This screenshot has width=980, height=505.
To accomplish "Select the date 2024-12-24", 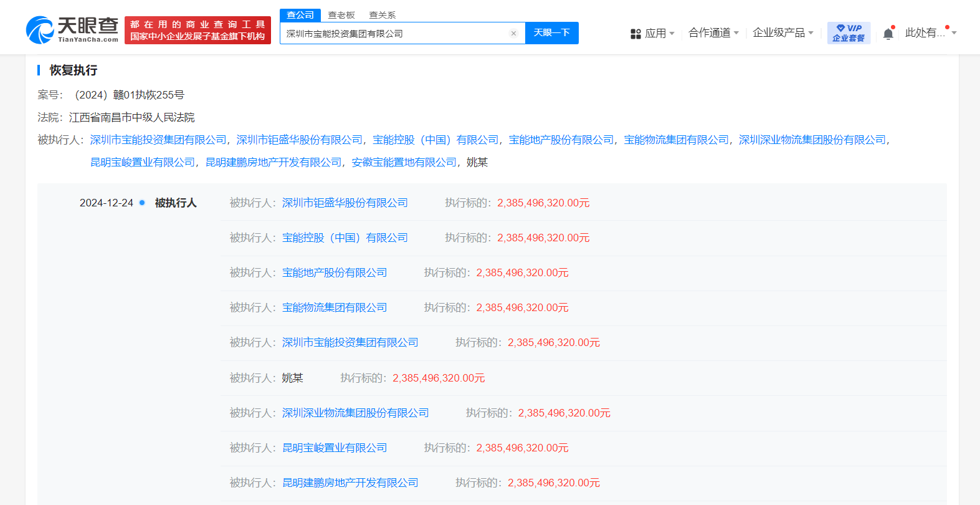I will click(107, 203).
